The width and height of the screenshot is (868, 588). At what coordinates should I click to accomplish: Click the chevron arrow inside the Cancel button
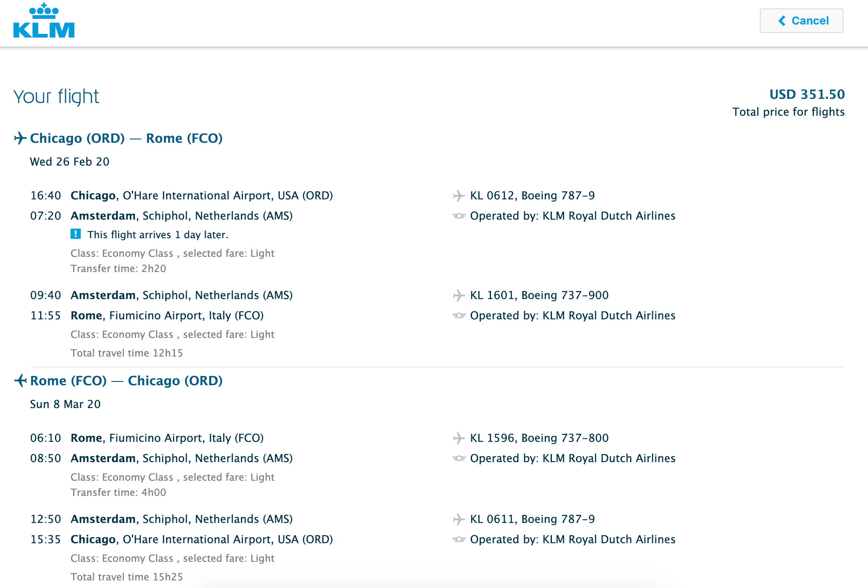pyautogui.click(x=782, y=21)
